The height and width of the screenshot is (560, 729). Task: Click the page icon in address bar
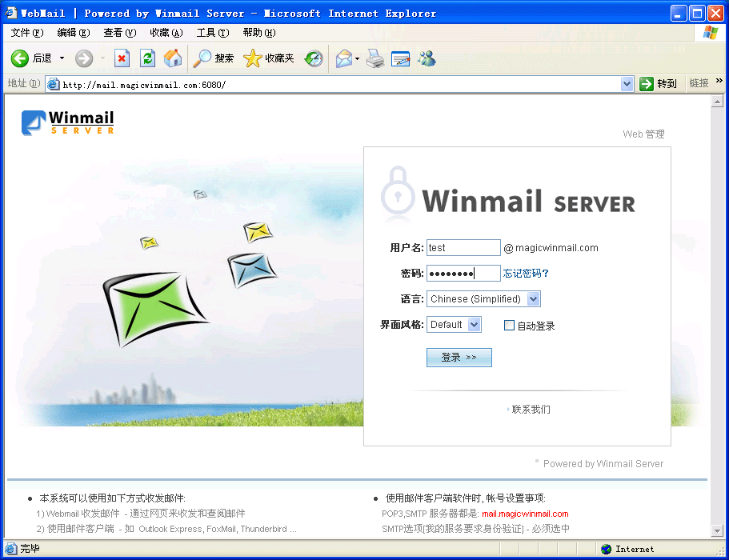tap(54, 84)
